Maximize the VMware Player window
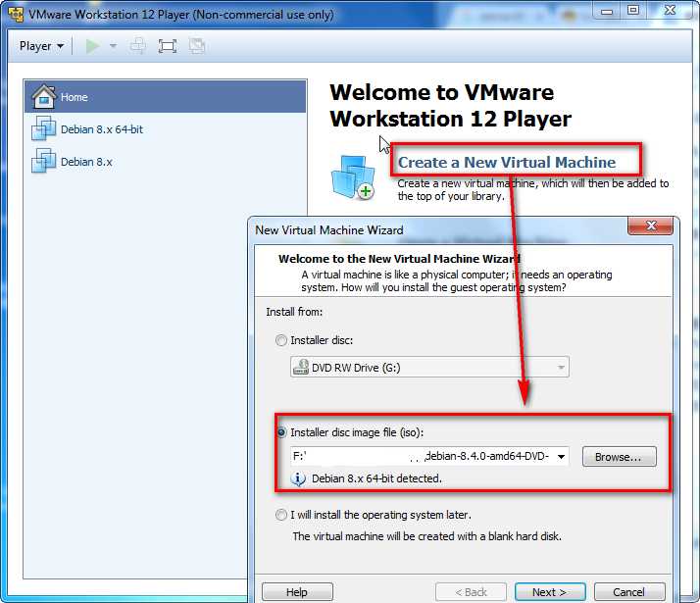The height and width of the screenshot is (603, 700). coord(633,11)
